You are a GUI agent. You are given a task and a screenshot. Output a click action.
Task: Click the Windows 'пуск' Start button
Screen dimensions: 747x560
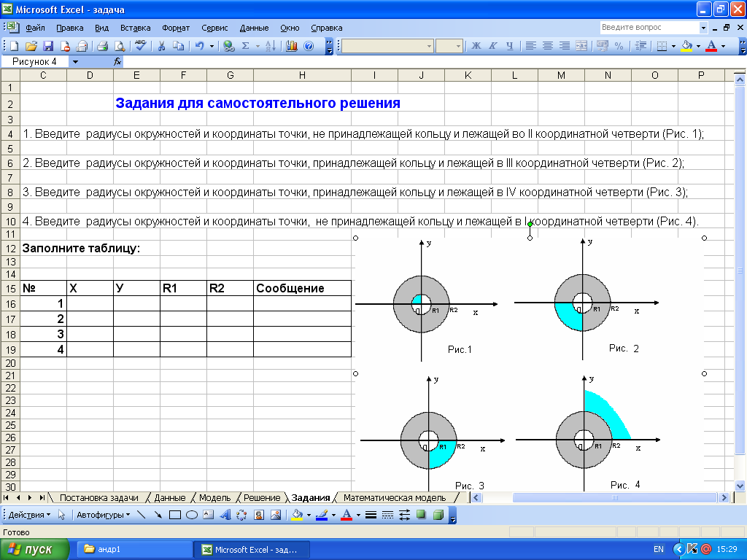pos(34,549)
